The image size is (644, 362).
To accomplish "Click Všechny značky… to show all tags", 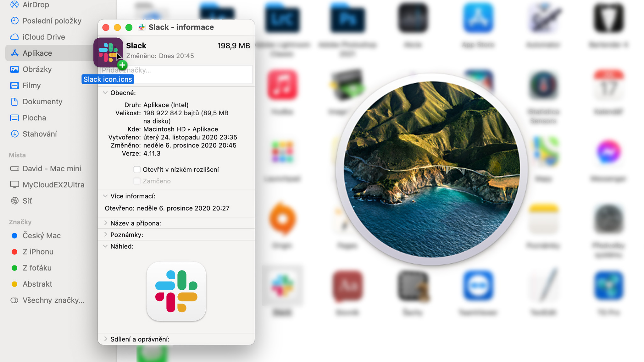I will [53, 300].
